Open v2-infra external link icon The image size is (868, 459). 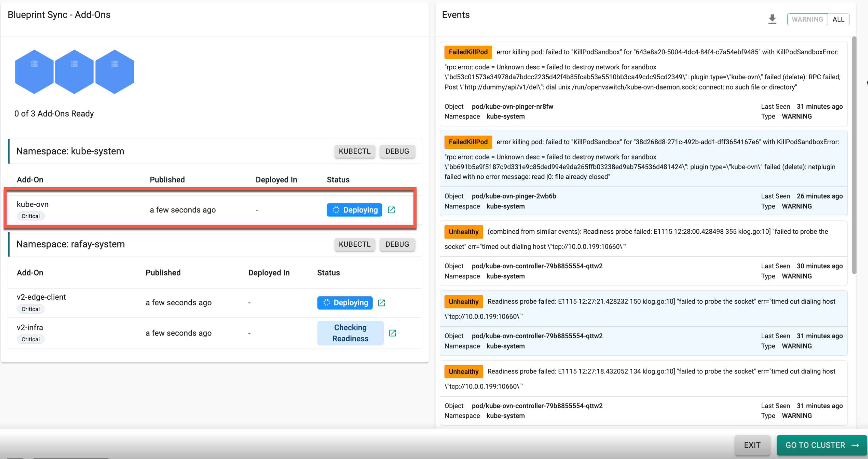pos(392,333)
